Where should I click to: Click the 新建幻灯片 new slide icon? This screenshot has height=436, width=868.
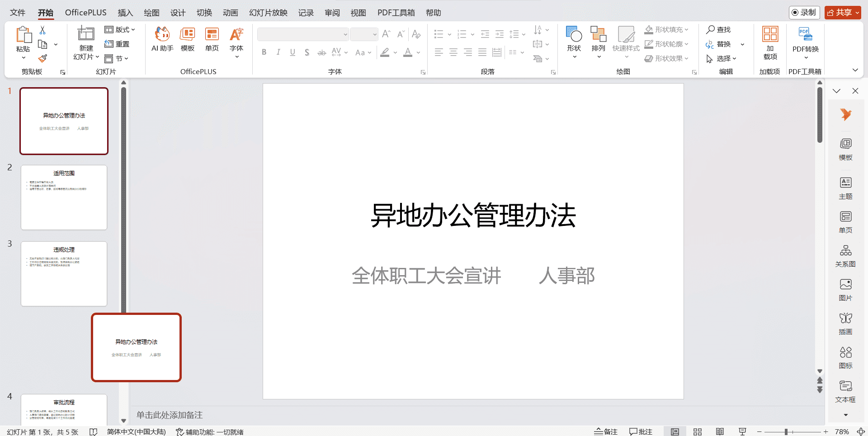(x=86, y=34)
